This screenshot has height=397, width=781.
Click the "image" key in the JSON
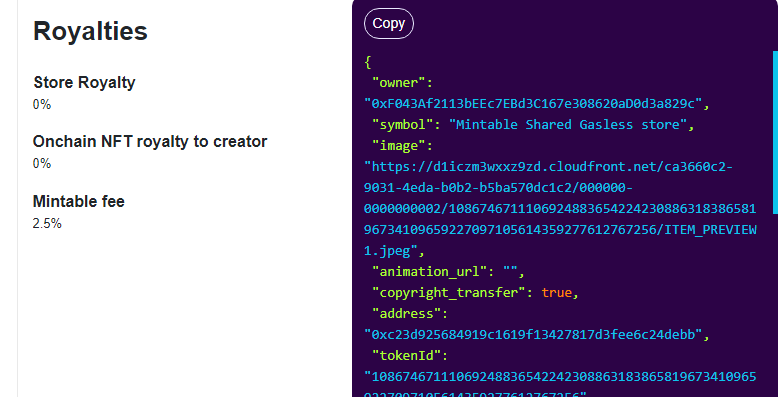click(398, 145)
